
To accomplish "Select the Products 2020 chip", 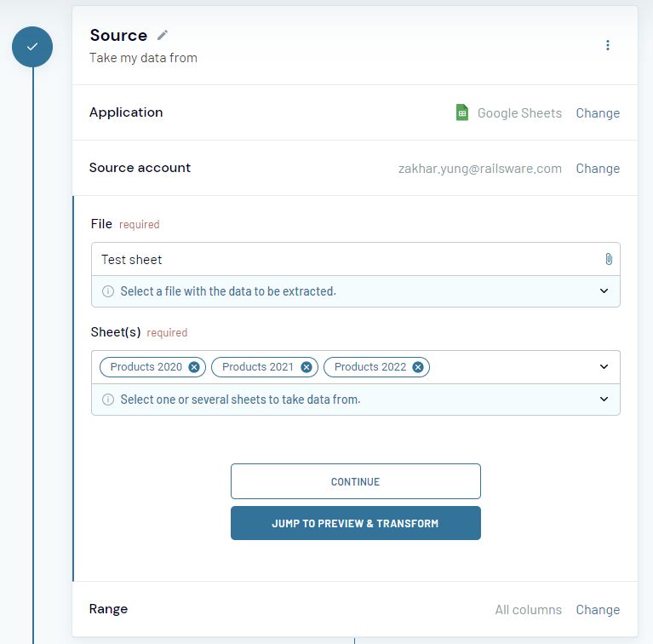I will (x=152, y=367).
